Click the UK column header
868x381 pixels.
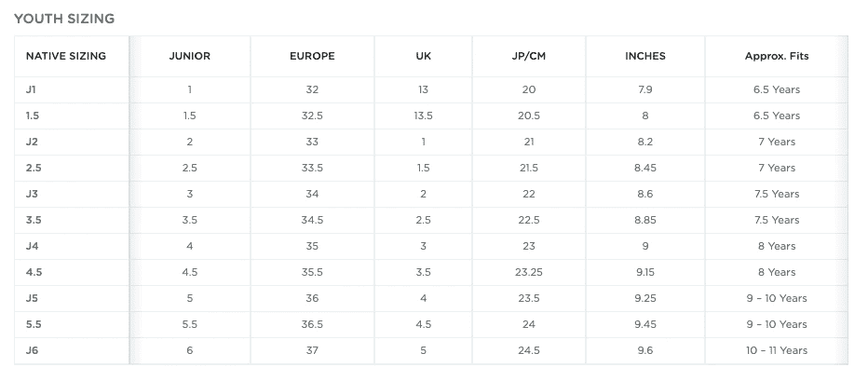point(424,56)
